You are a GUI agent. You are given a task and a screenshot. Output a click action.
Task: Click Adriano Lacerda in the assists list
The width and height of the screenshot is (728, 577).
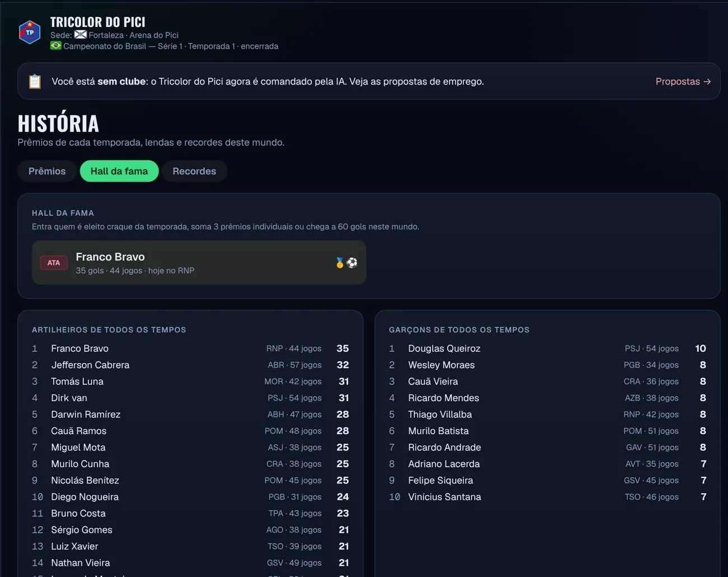548,464
